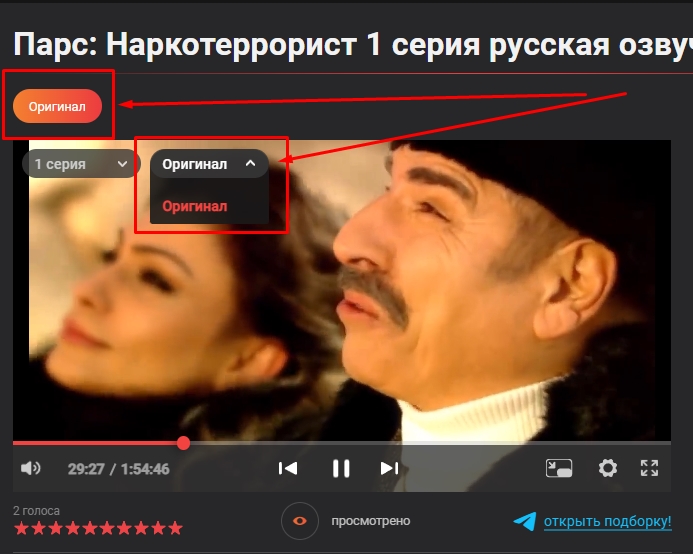693x554 pixels.
Task: Rate with the tenth star
Action: tap(176, 528)
